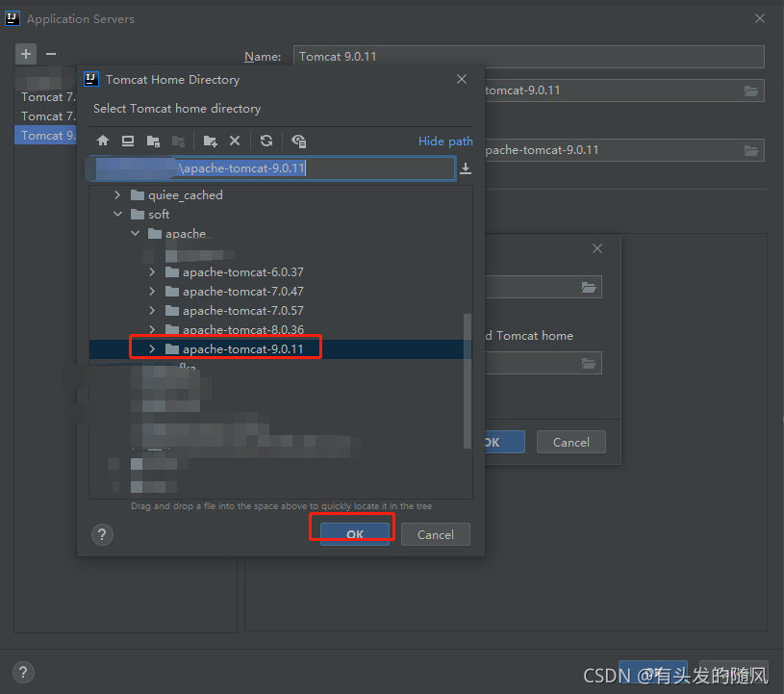Select first Tomcat 7 server in list
This screenshot has height=694, width=784.
pyautogui.click(x=46, y=97)
